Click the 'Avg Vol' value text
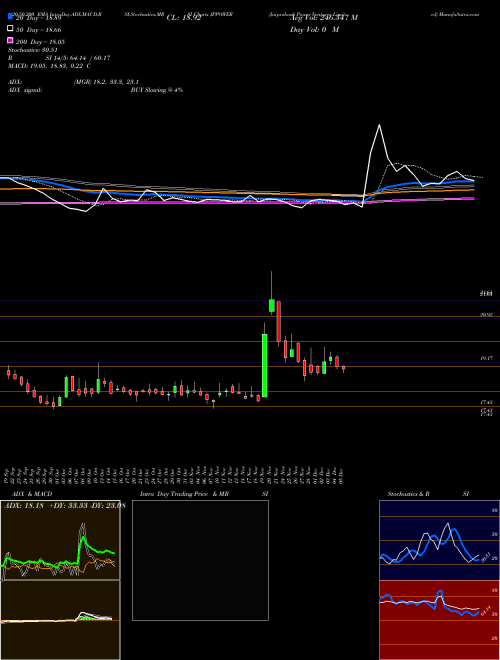The height and width of the screenshot is (660, 500). click(x=324, y=18)
